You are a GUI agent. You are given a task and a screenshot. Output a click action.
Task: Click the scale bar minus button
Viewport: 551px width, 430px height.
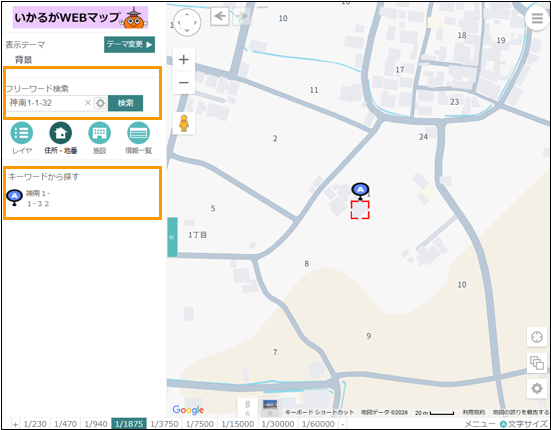(343, 424)
